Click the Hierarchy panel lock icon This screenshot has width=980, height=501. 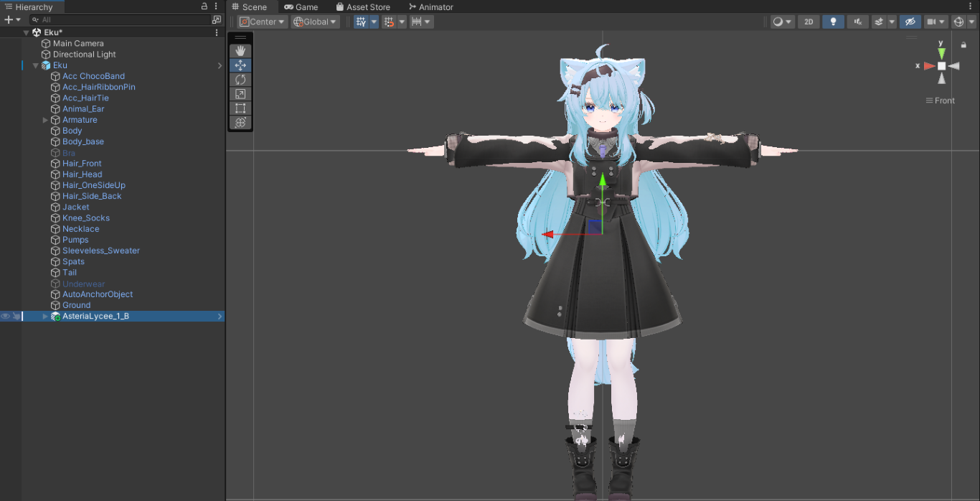(204, 6)
